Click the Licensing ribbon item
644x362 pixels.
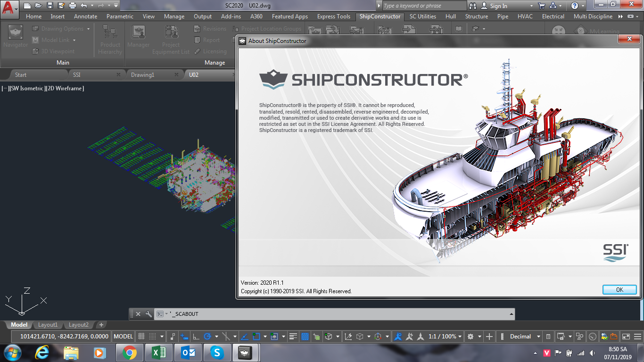click(210, 51)
